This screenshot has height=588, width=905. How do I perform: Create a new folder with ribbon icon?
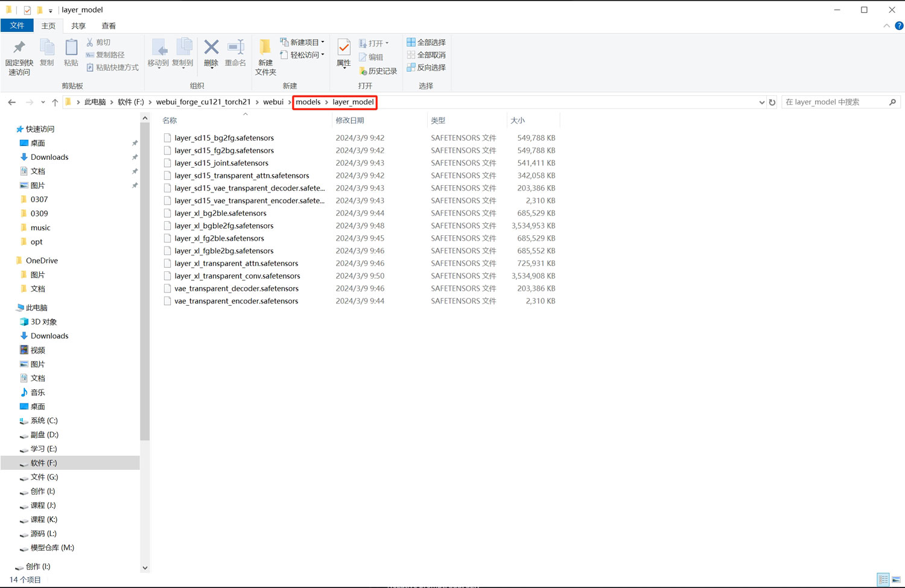(x=265, y=48)
